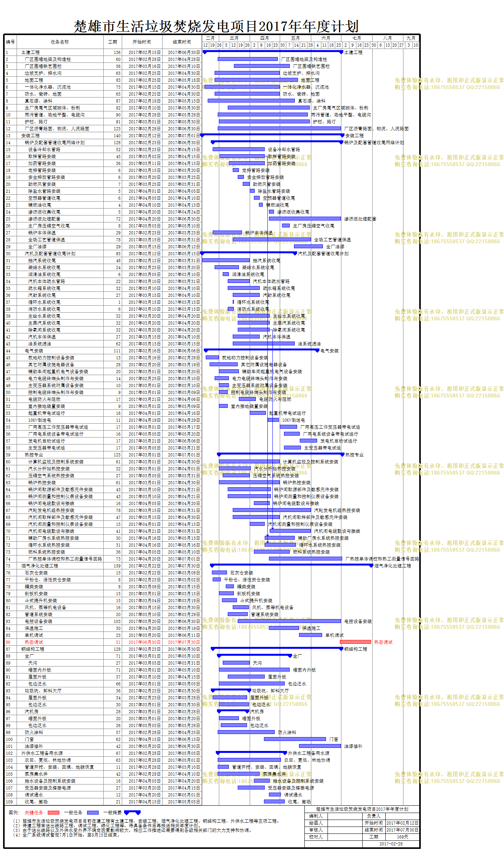This screenshot has width=504, height=867.
Task: Select the 渗沥液处理配套 blue Gantt bar
Action: pos(305,219)
